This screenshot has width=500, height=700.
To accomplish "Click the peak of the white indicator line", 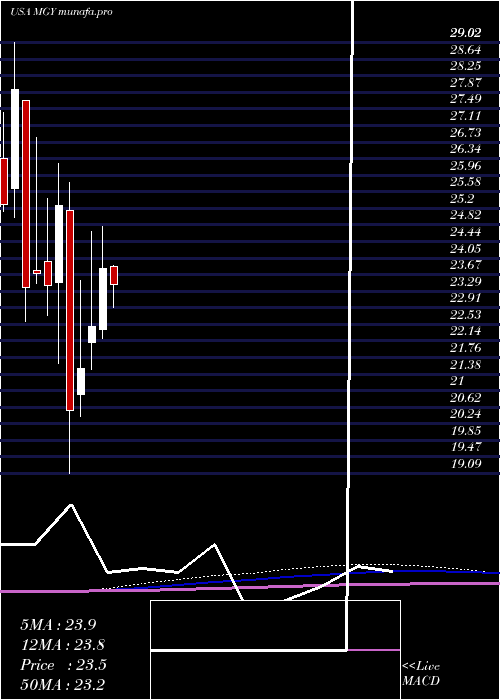I will [71, 505].
